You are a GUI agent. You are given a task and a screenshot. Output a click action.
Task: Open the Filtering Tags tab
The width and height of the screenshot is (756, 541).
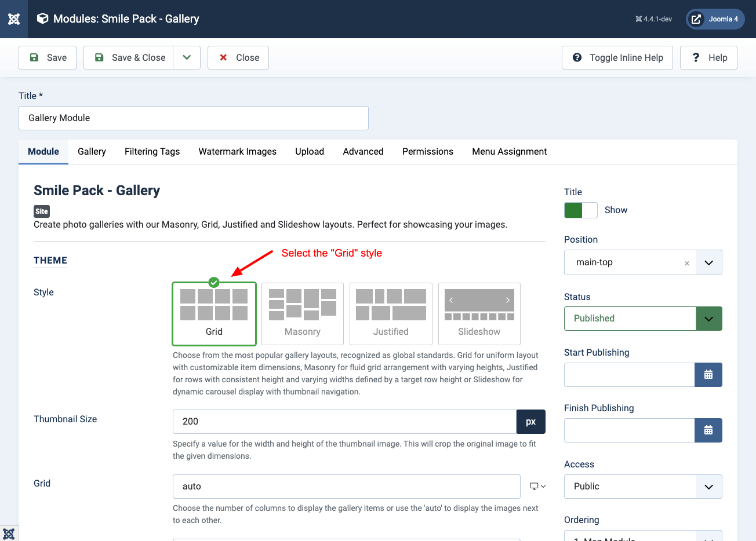152,152
